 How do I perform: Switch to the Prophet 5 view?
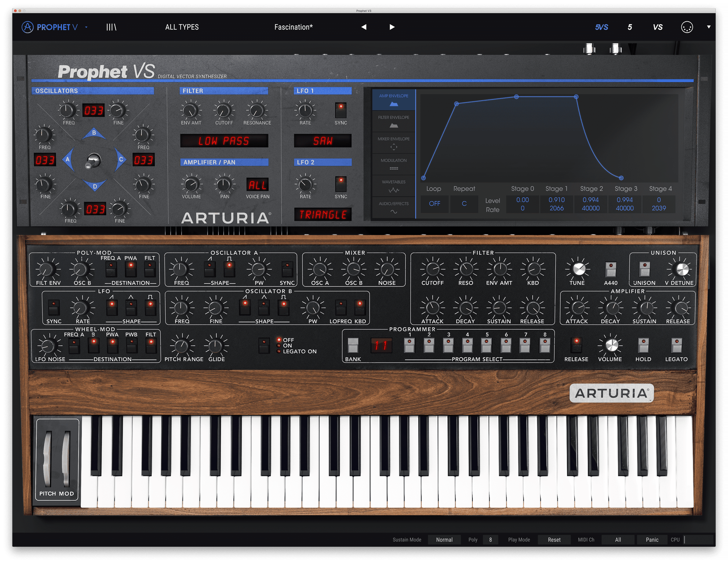(x=630, y=27)
